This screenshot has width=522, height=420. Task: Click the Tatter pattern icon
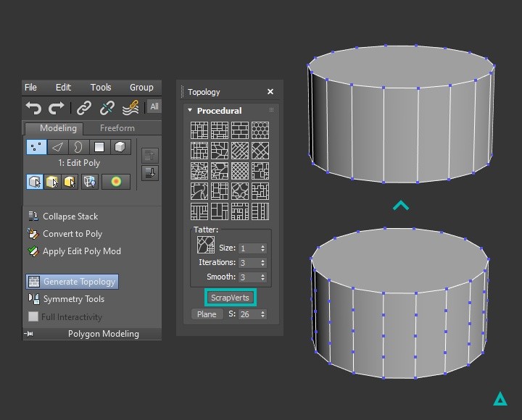click(206, 245)
